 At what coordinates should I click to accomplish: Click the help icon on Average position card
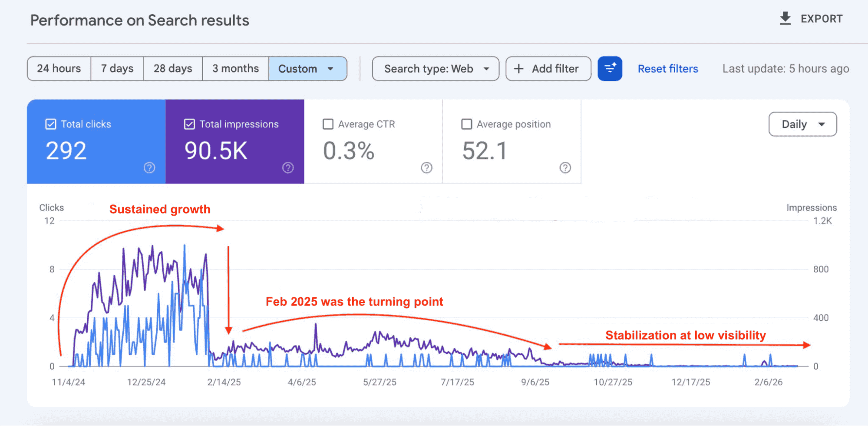564,167
